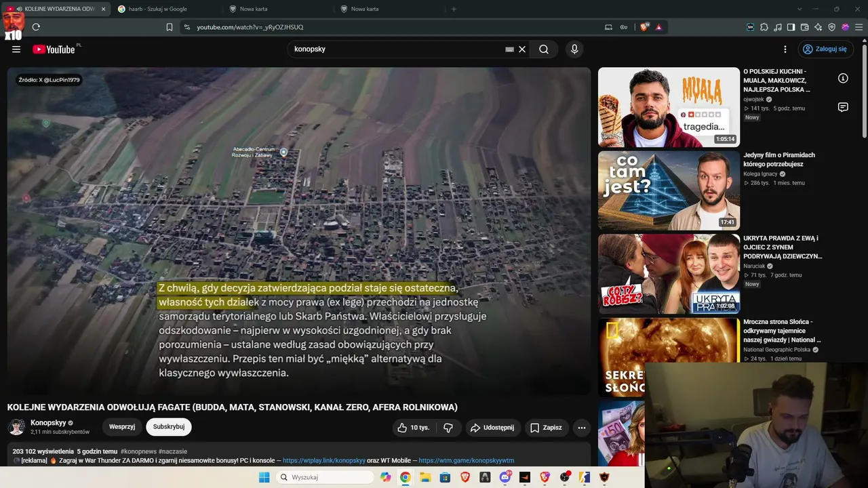Click the video player area

coord(299,230)
